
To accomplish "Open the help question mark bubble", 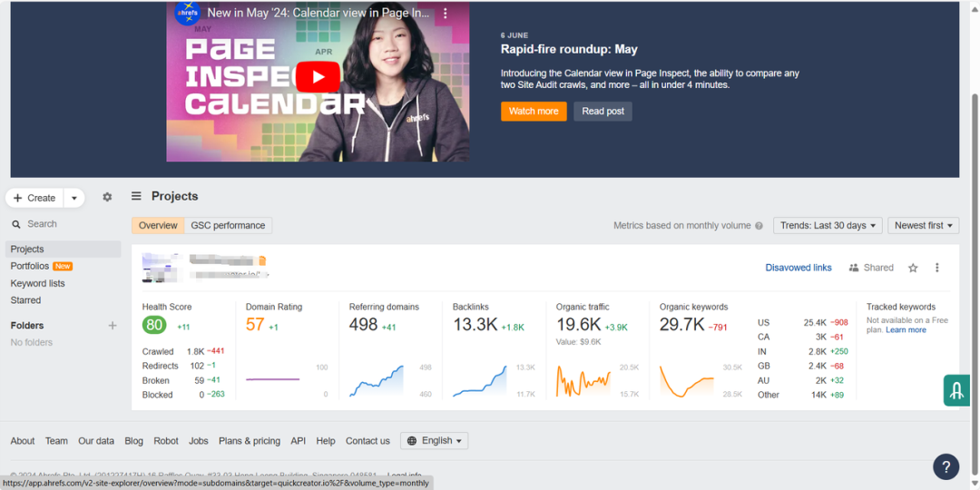I will pyautogui.click(x=946, y=467).
